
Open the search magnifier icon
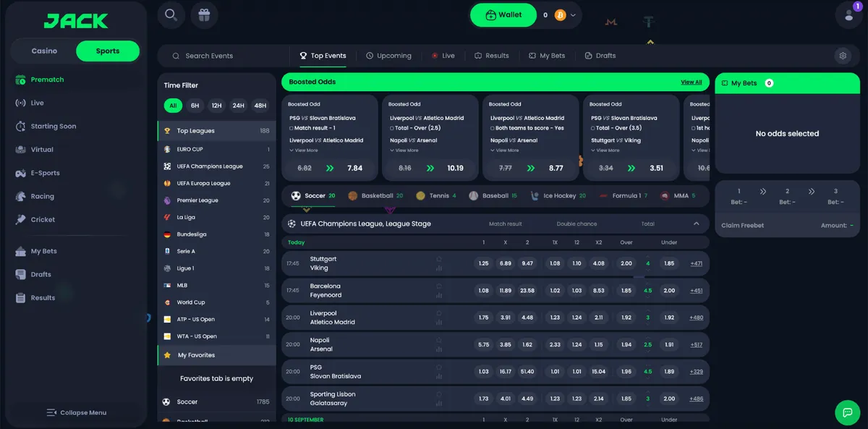pyautogui.click(x=171, y=14)
